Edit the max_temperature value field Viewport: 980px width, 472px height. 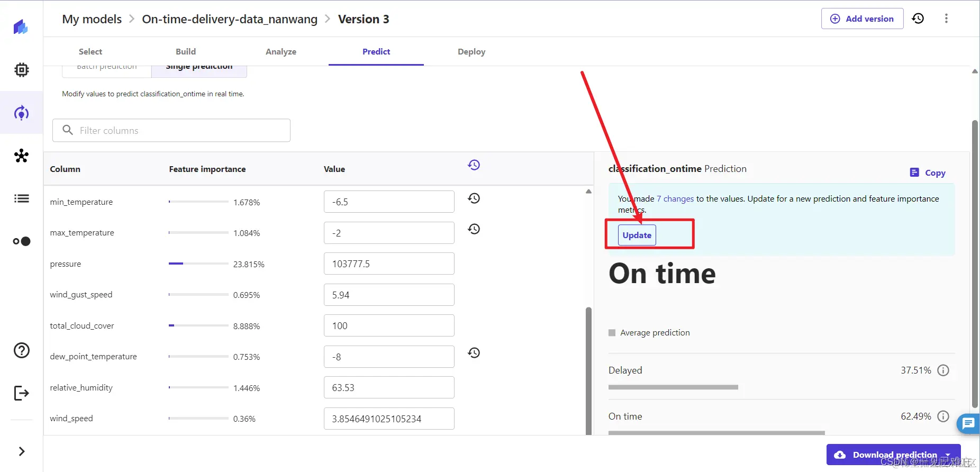[x=389, y=233]
